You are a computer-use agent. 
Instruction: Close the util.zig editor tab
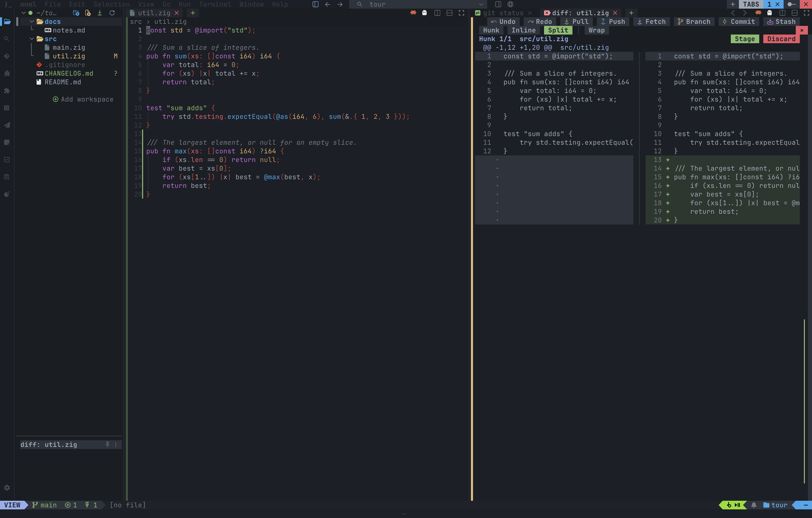pos(177,13)
